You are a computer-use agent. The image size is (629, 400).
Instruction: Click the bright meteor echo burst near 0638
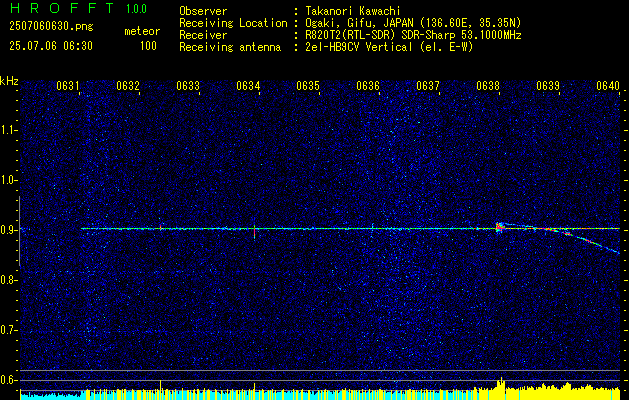coord(499,227)
